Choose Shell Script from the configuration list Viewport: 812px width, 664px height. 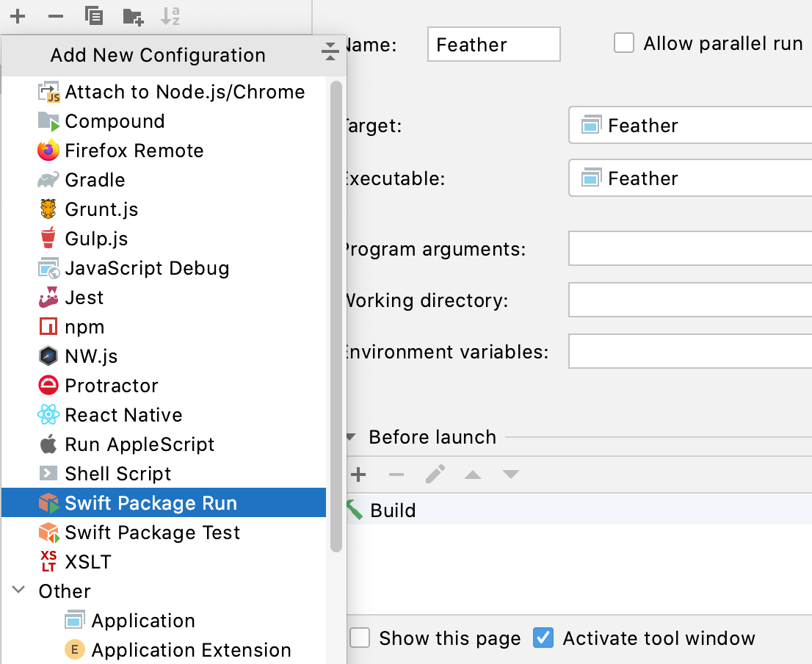point(117,474)
